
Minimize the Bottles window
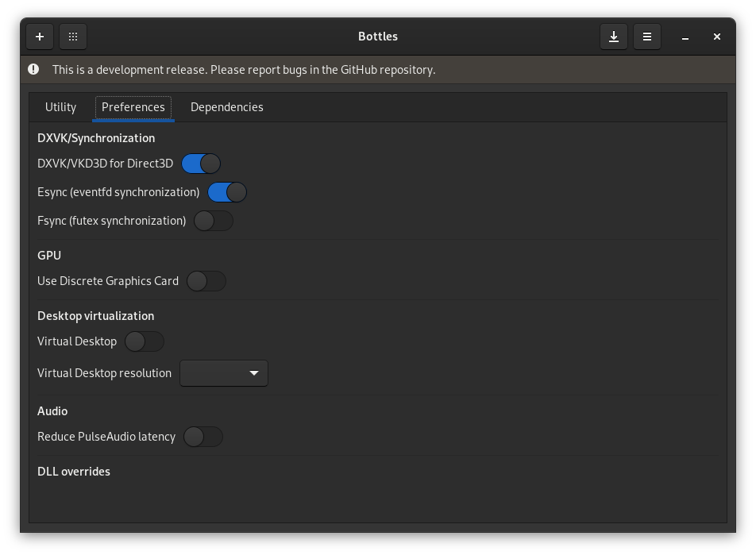pos(685,37)
